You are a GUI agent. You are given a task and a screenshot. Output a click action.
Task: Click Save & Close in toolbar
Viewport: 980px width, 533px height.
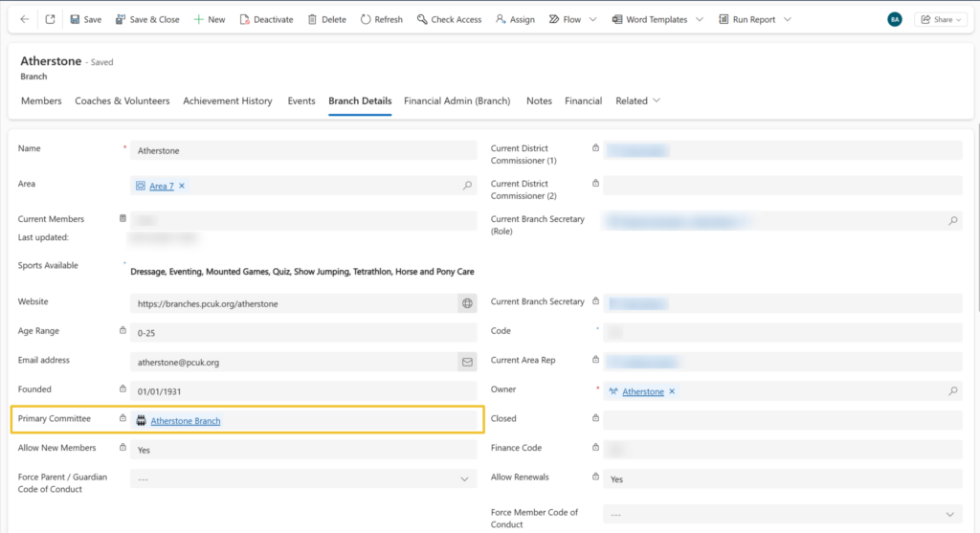(147, 19)
